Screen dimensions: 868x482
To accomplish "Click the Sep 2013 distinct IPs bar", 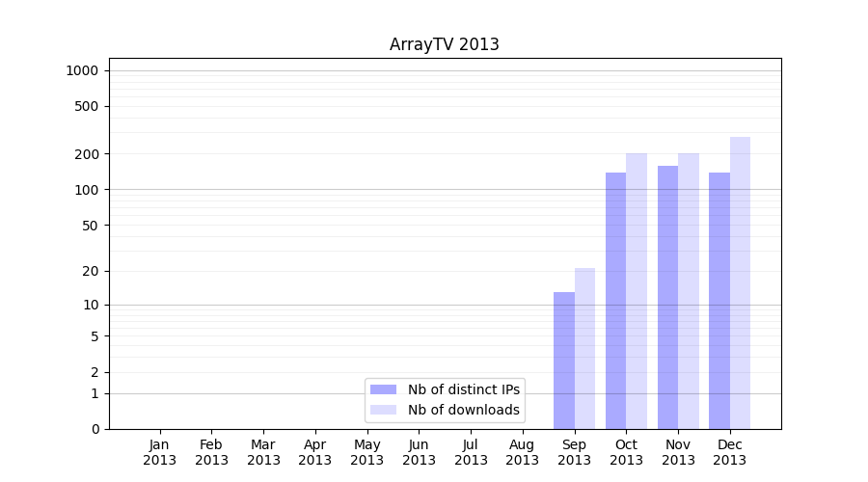I will [564, 361].
